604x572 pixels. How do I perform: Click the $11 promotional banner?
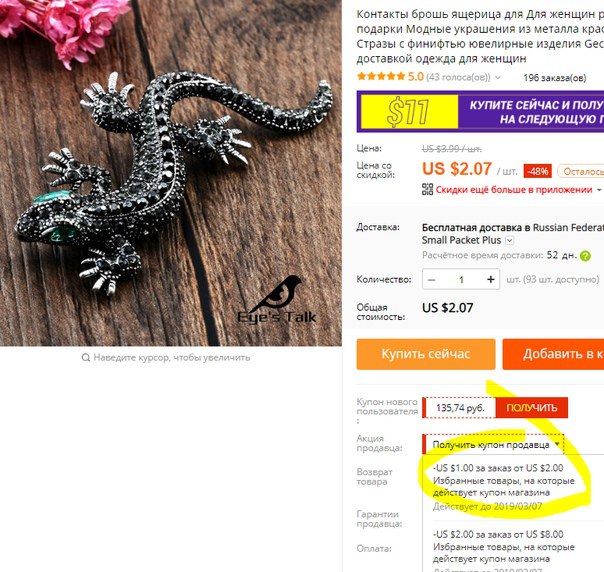[480, 112]
